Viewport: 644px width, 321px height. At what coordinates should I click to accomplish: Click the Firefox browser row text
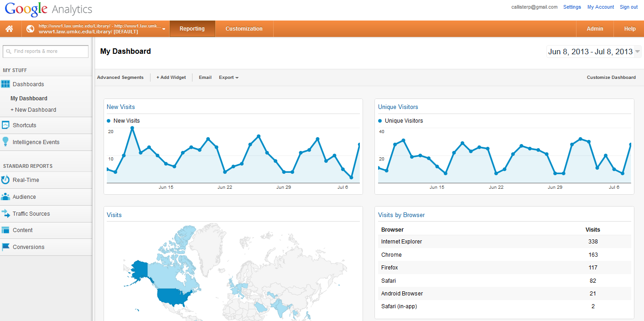pyautogui.click(x=390, y=268)
